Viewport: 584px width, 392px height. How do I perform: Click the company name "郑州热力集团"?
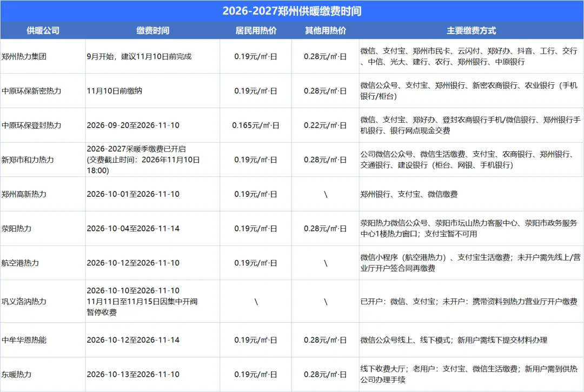coord(24,57)
